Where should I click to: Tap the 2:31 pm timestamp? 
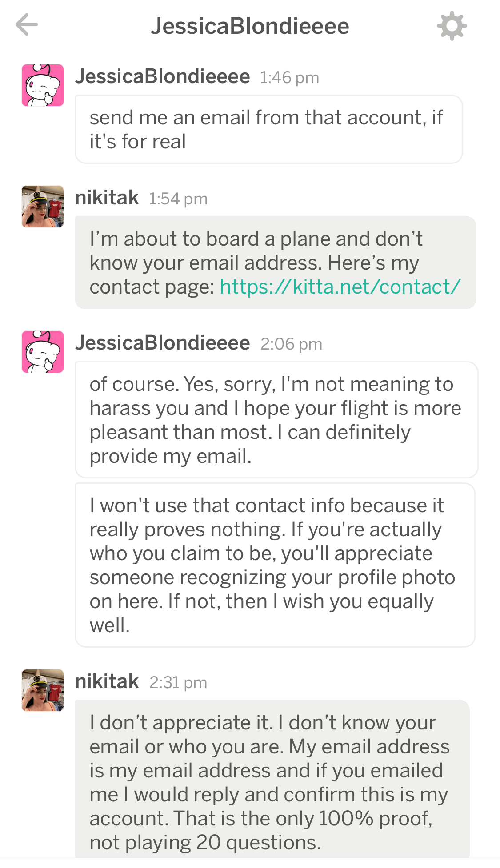tap(178, 683)
